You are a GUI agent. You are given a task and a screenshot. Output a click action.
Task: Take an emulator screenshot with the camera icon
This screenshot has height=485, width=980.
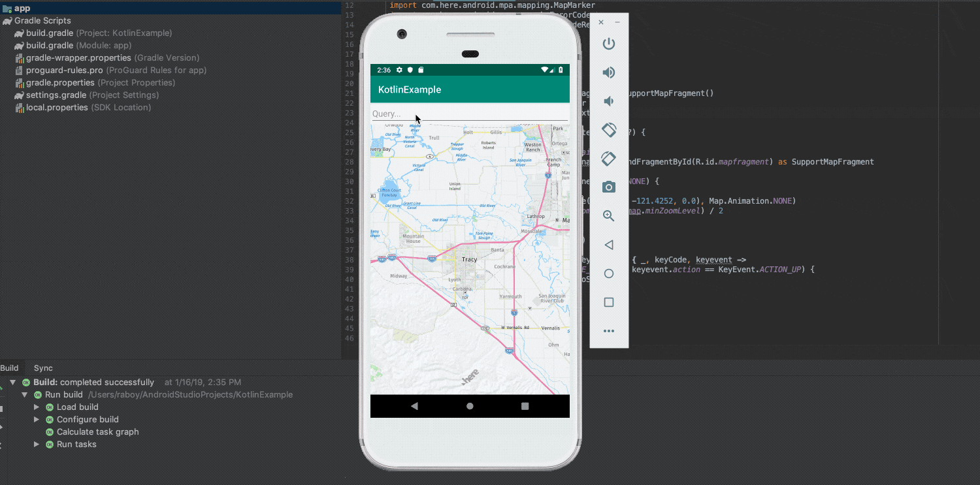click(609, 187)
